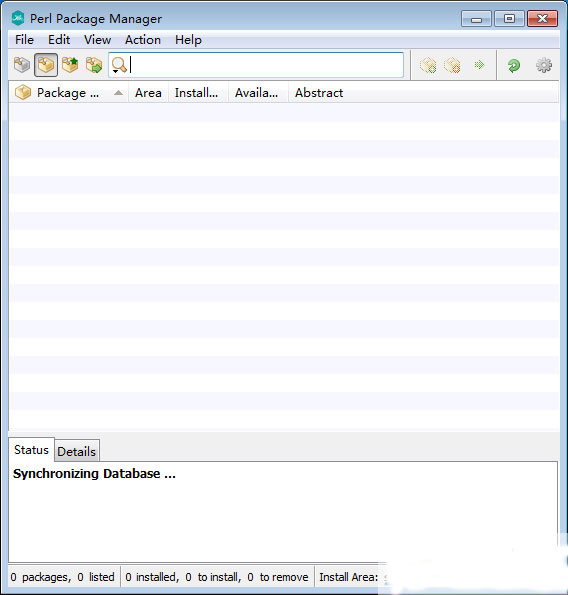568x595 pixels.
Task: Click the Perl Package Manager title icon
Action: click(x=18, y=18)
